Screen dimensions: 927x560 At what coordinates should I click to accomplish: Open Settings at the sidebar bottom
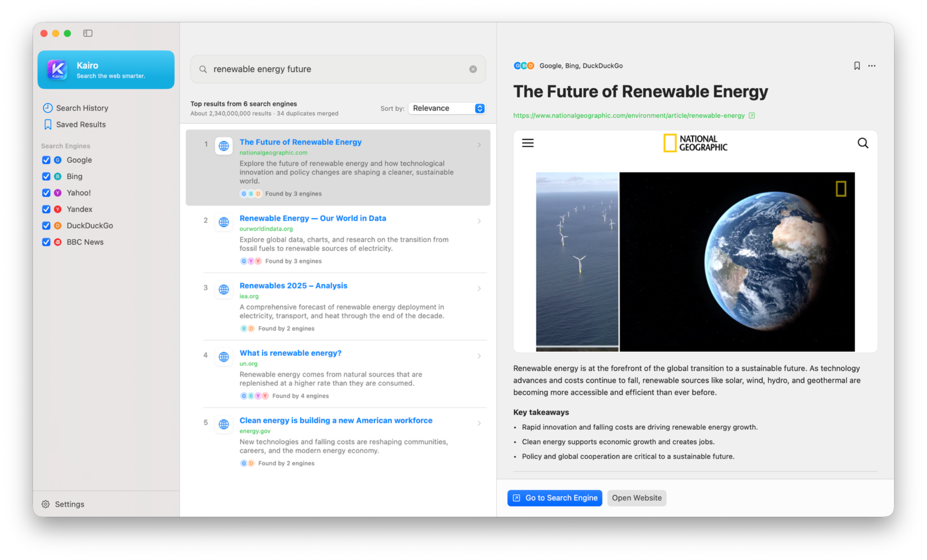pyautogui.click(x=63, y=504)
